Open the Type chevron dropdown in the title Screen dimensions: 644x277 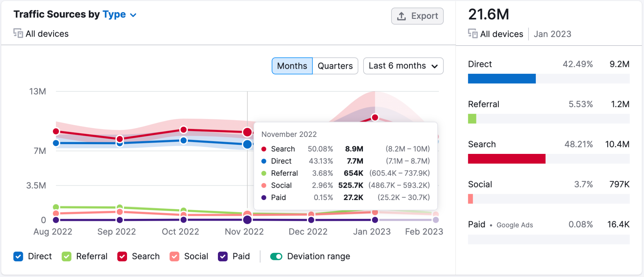[133, 15]
